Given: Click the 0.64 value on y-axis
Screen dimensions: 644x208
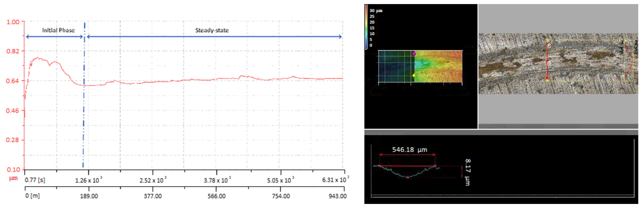Looking at the screenshot, I should 12,81.
